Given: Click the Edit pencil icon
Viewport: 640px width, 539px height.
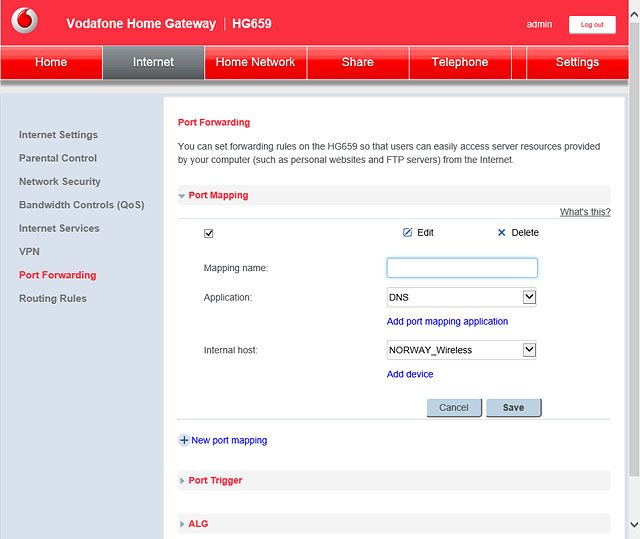Looking at the screenshot, I should click(x=407, y=233).
